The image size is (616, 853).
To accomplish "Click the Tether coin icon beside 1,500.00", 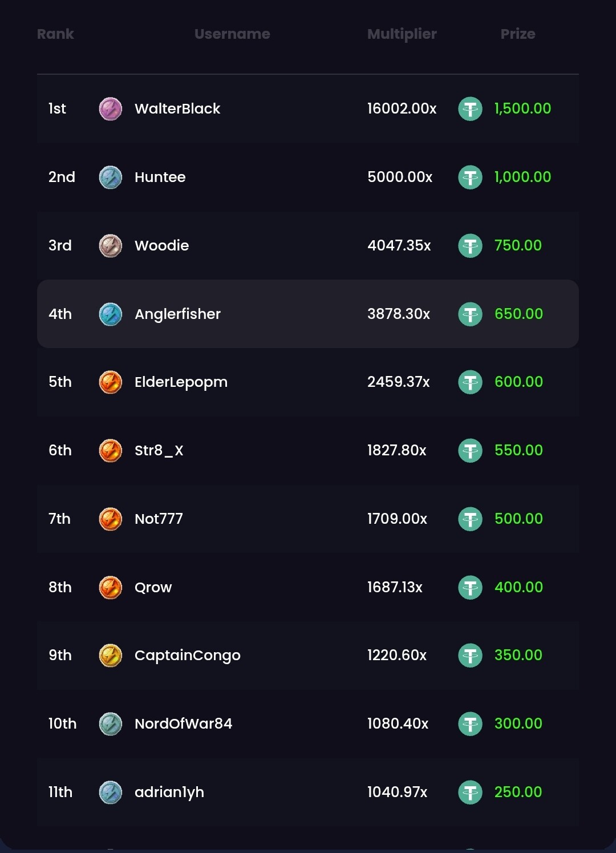I will [x=471, y=109].
